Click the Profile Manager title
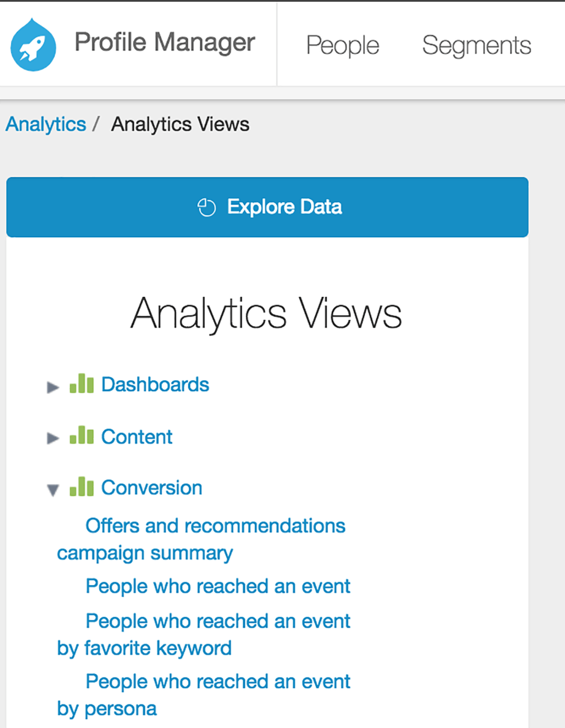 click(x=164, y=42)
